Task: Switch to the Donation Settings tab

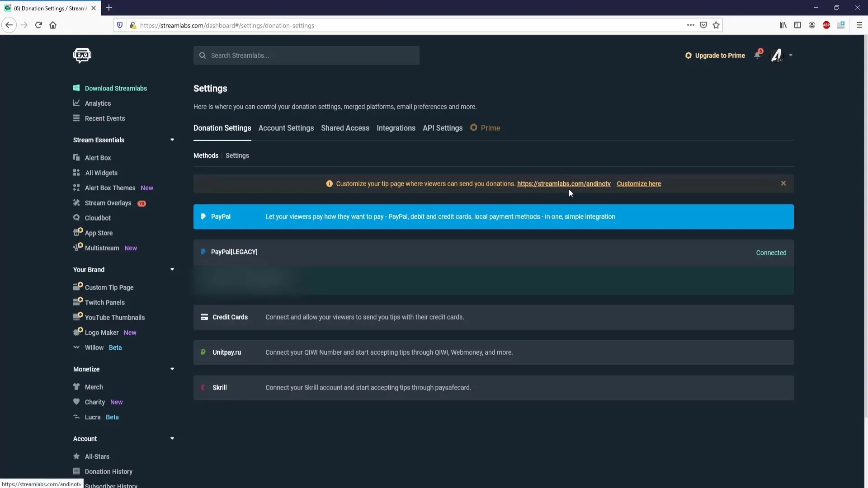Action: [222, 128]
